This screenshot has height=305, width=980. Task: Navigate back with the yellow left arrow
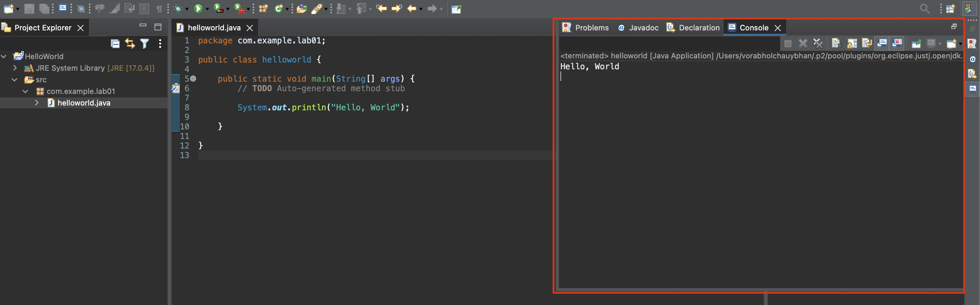pos(412,9)
